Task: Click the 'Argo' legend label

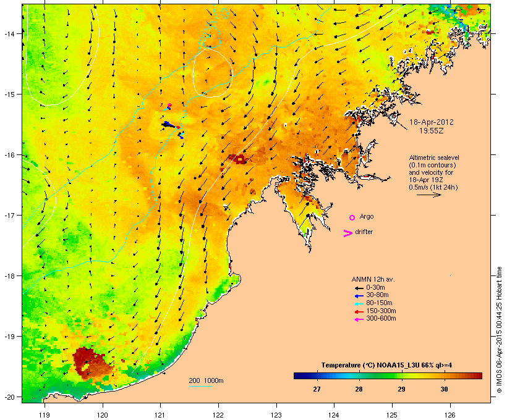Action: coord(367,216)
